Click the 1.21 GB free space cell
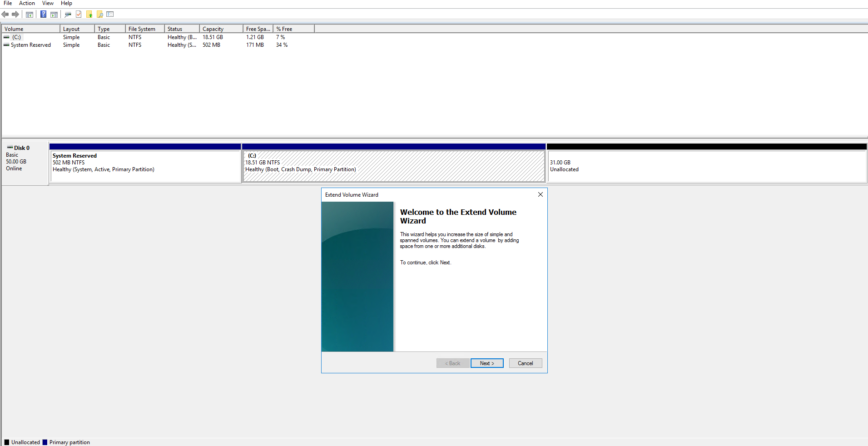The height and width of the screenshot is (446, 868). pos(255,37)
